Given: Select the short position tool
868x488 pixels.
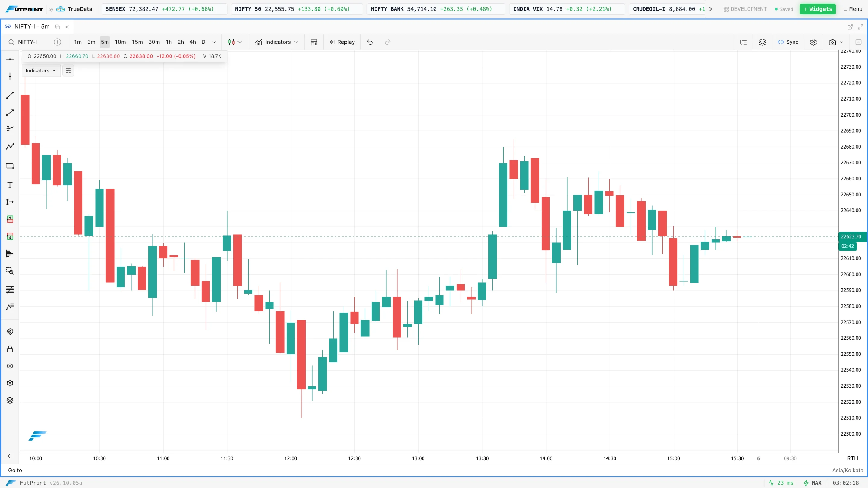Looking at the screenshot, I should pyautogui.click(x=10, y=236).
